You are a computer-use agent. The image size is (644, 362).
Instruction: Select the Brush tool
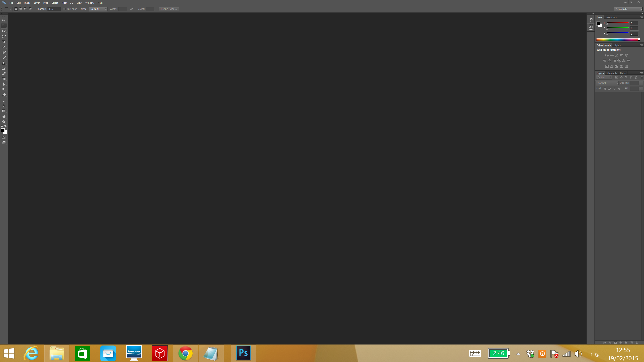click(x=4, y=58)
